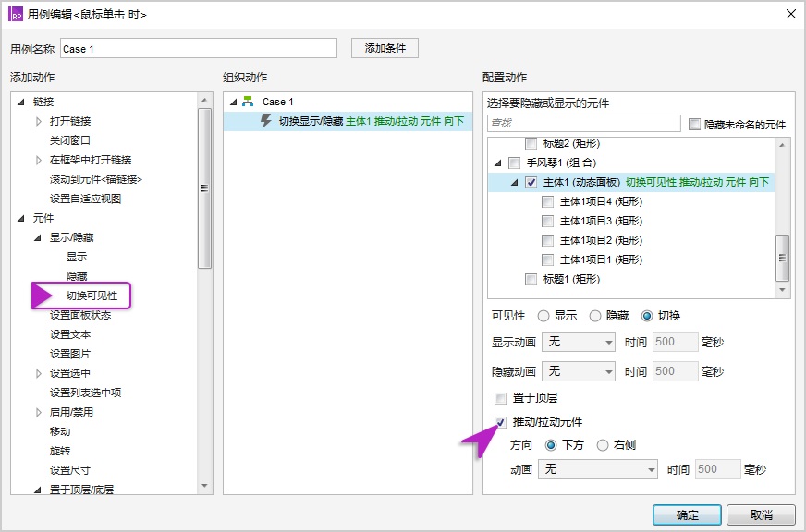Click the 查找 search field
The height and width of the screenshot is (532, 806).
point(584,123)
